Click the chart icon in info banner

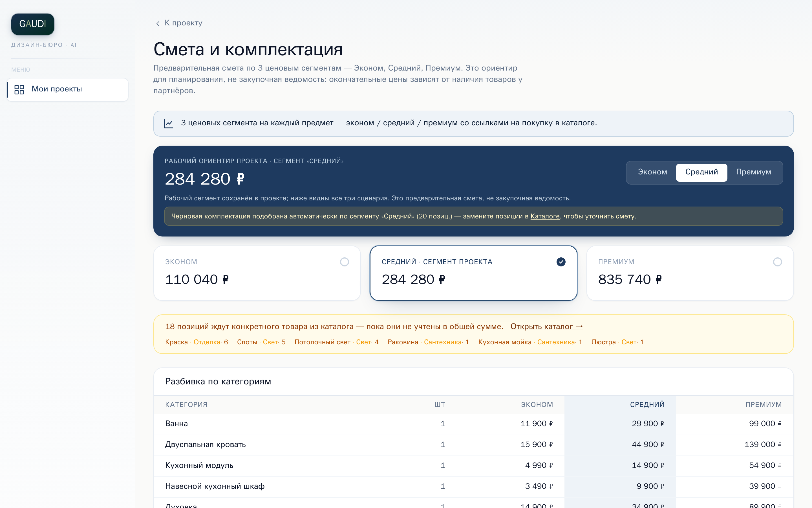(168, 123)
